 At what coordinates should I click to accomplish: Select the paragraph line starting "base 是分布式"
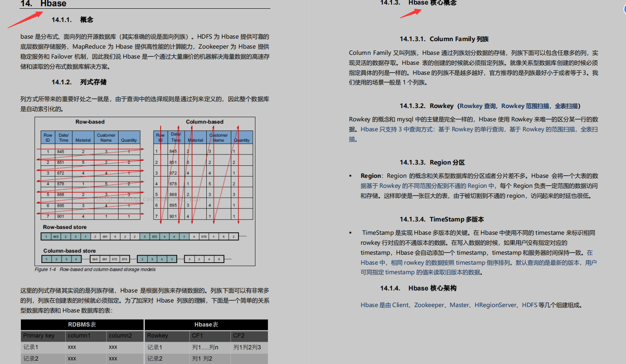(x=145, y=37)
